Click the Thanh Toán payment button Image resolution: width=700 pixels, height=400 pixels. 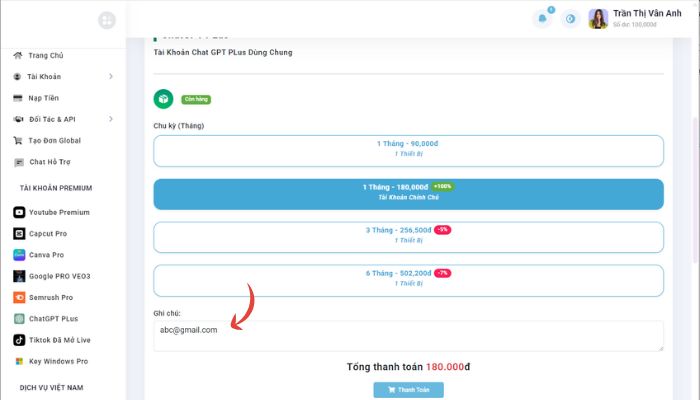pyautogui.click(x=408, y=390)
